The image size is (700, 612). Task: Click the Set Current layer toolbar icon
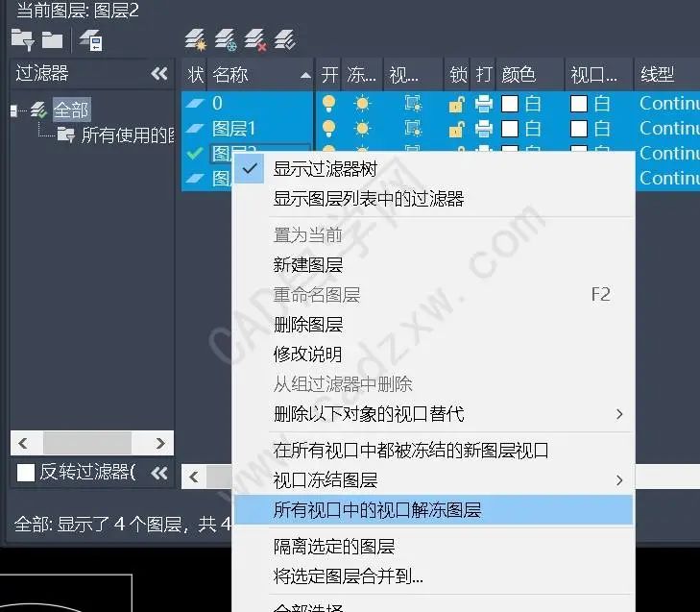(285, 39)
